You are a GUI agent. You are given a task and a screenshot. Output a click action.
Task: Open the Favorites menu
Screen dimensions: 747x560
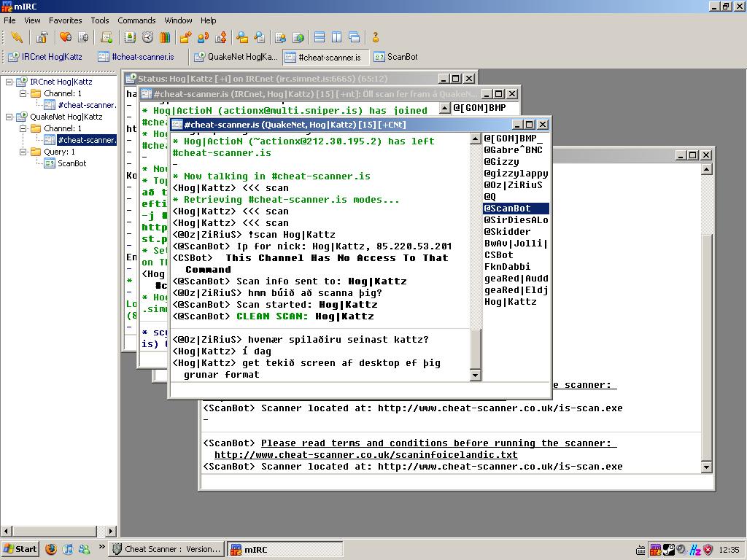pos(65,20)
